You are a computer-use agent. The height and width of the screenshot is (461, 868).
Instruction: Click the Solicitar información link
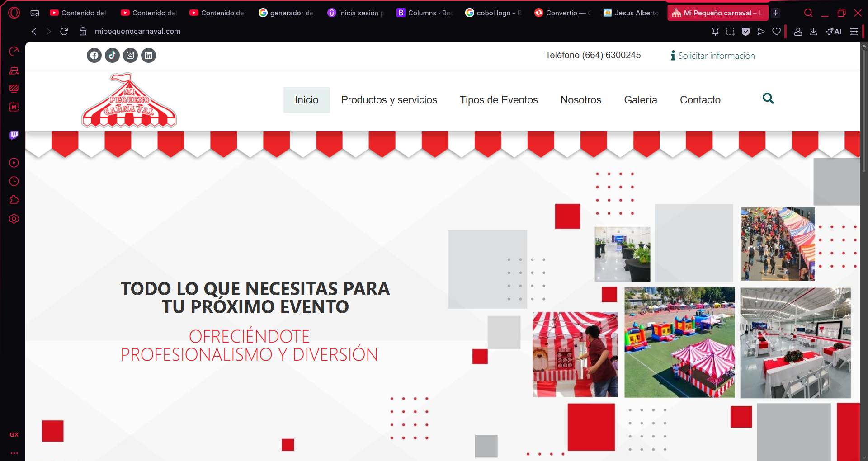click(716, 56)
